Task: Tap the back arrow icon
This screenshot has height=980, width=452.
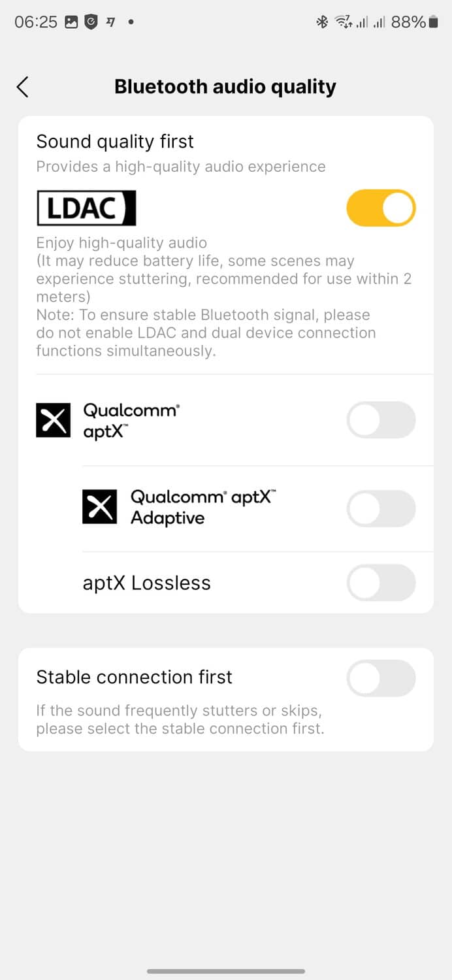Action: pos(23,87)
